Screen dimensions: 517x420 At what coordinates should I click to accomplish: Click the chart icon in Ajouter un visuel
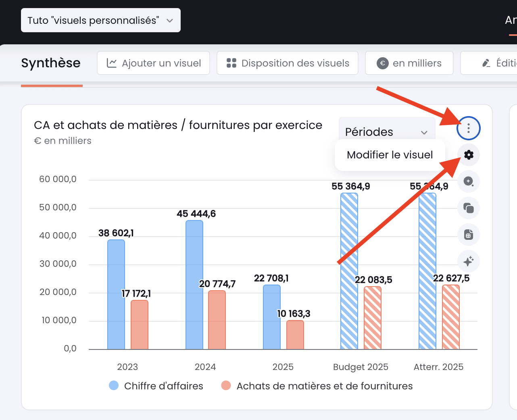[112, 63]
